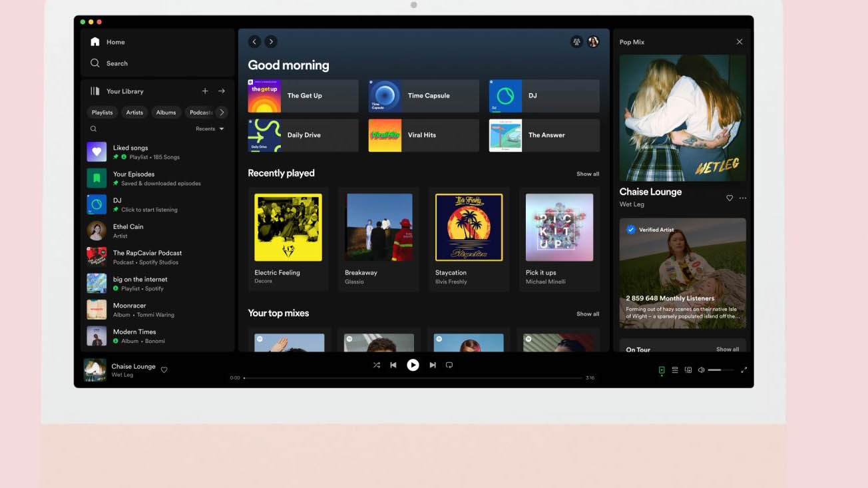Image resolution: width=868 pixels, height=488 pixels.
Task: Toggle the Now Playing view icon
Action: 662,370
